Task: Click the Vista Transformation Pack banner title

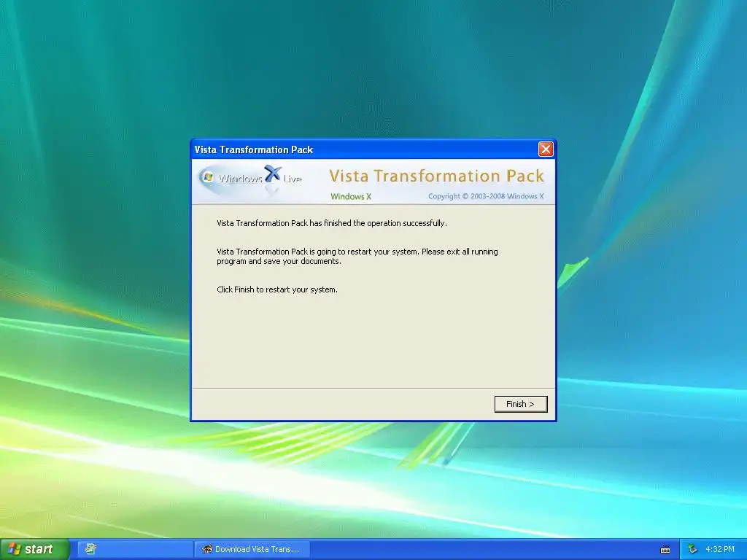Action: (436, 176)
